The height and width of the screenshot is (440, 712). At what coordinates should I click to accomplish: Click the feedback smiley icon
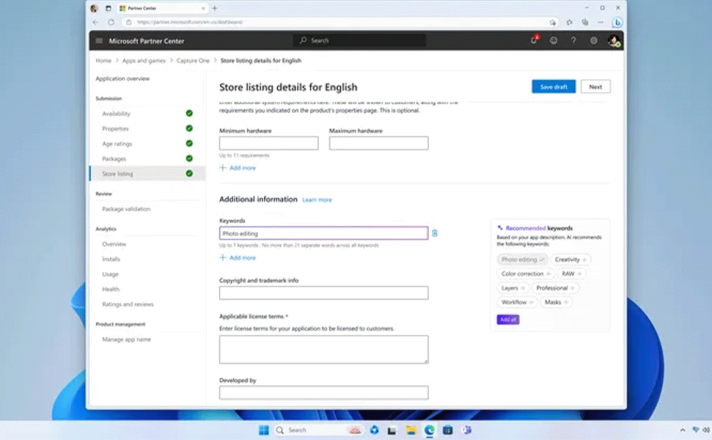[x=554, y=40]
